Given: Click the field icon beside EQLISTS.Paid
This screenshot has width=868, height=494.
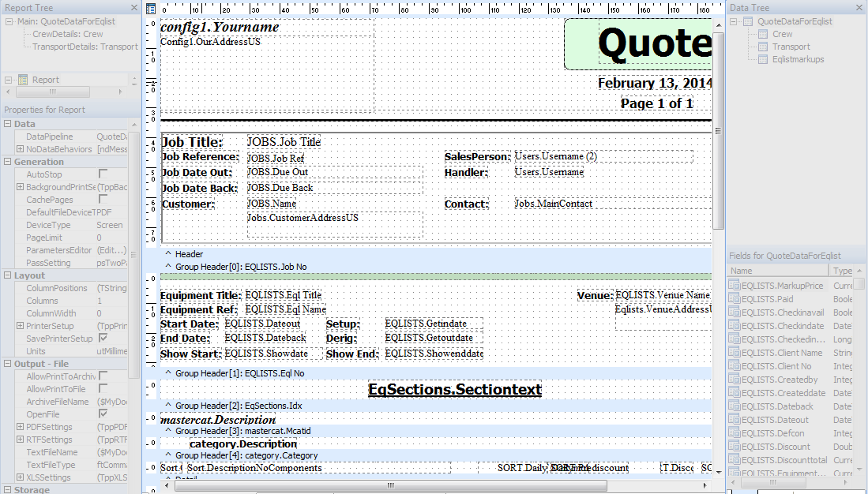Looking at the screenshot, I should point(734,299).
